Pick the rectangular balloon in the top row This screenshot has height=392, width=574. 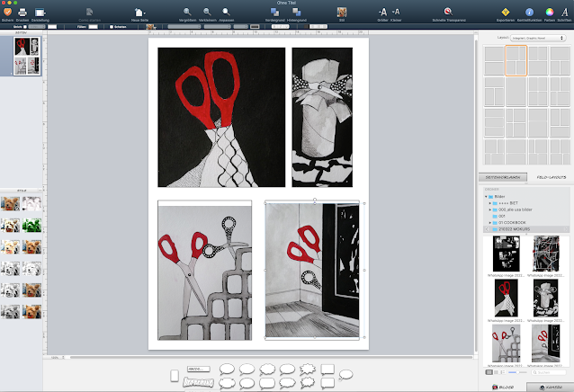[327, 370]
